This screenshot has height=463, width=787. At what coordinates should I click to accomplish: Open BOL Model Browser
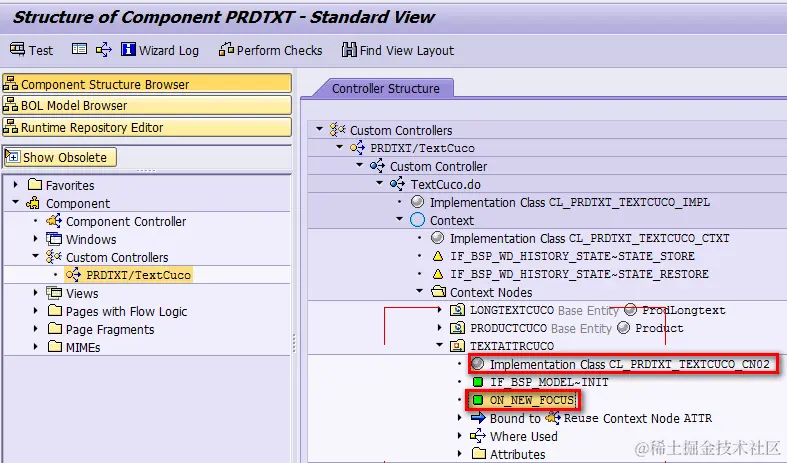[x=147, y=105]
